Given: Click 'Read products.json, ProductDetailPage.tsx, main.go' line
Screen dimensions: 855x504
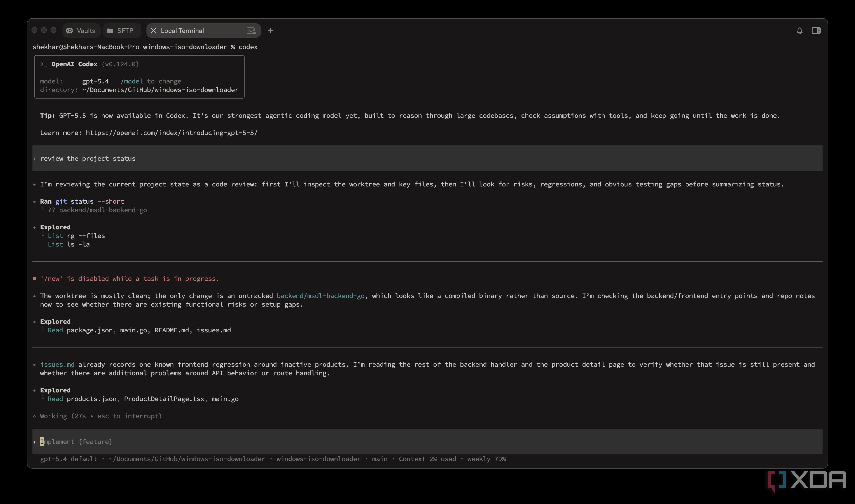Looking at the screenshot, I should click(x=143, y=399).
